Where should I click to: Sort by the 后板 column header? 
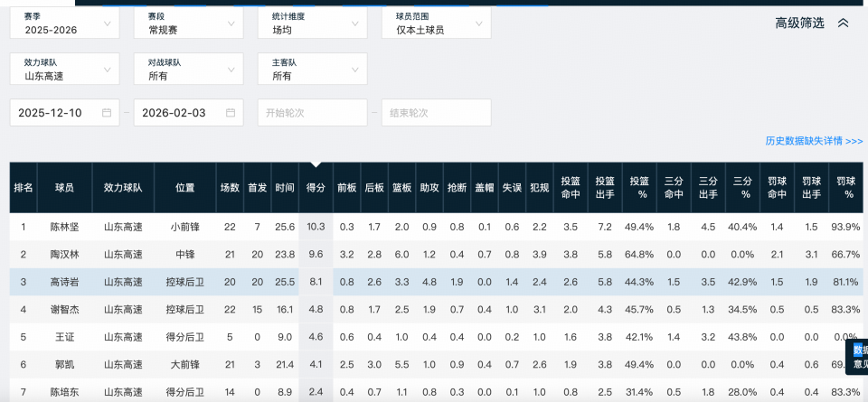(374, 188)
